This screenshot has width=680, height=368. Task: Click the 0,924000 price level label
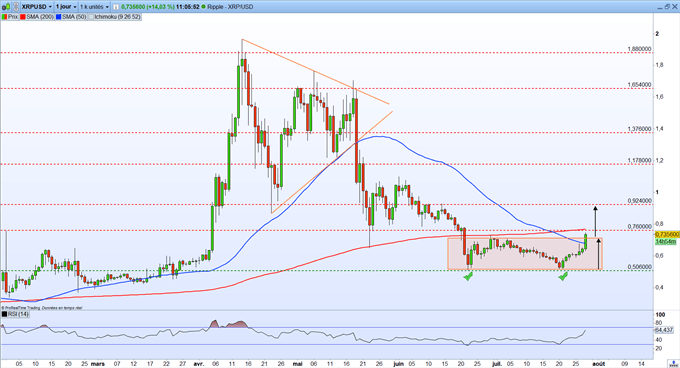(639, 201)
